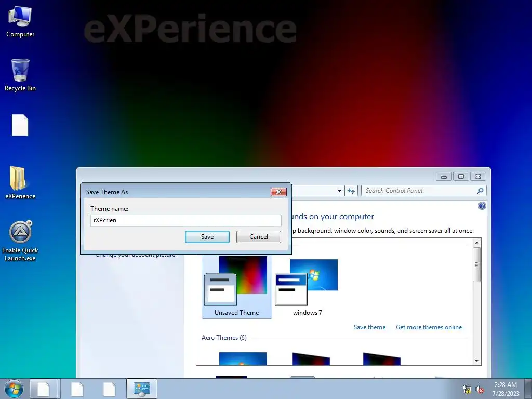
Task: Minimize the Personalization window
Action: (444, 177)
